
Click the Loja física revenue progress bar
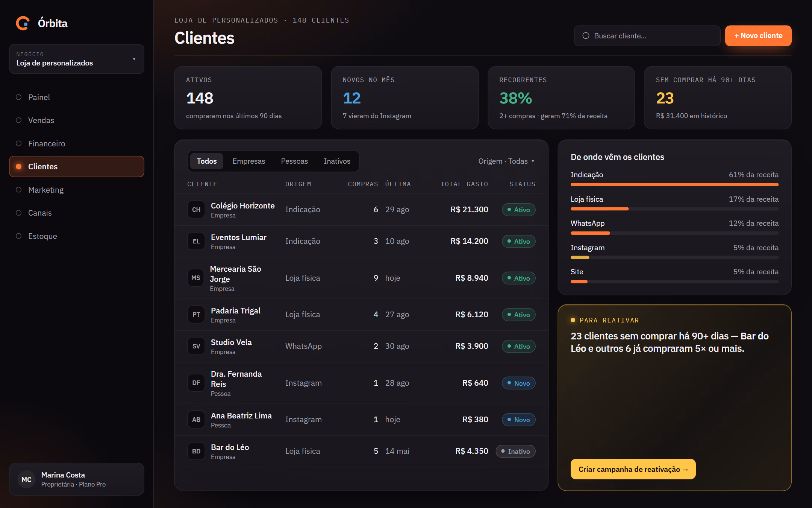point(674,209)
